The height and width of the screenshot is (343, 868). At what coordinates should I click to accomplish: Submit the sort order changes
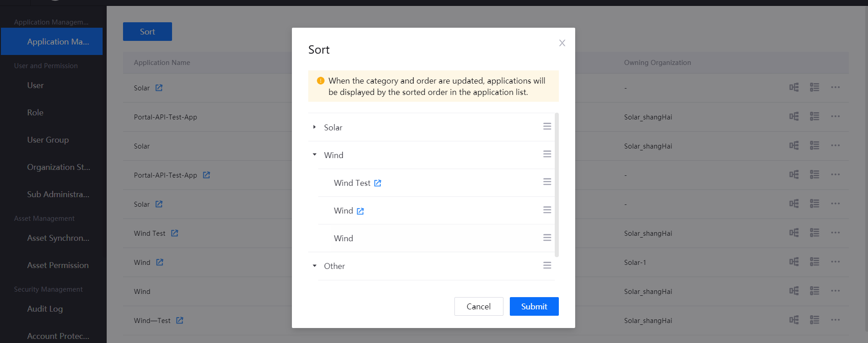point(534,307)
